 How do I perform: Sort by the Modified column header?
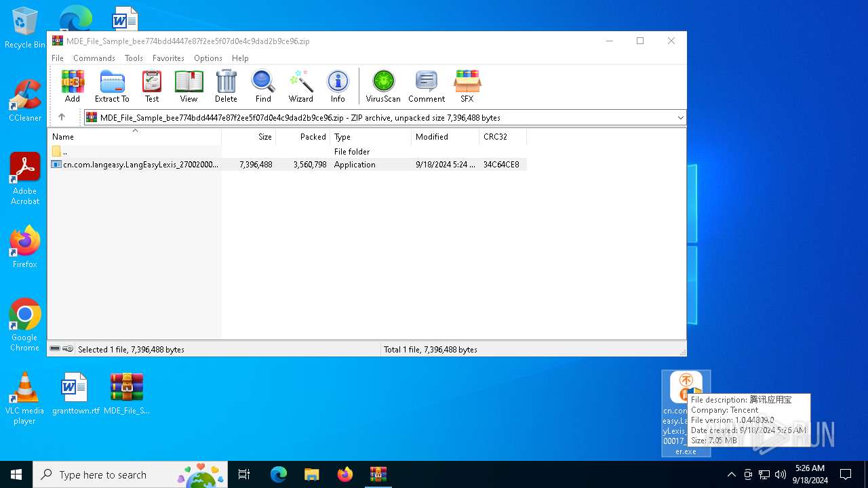tap(446, 137)
